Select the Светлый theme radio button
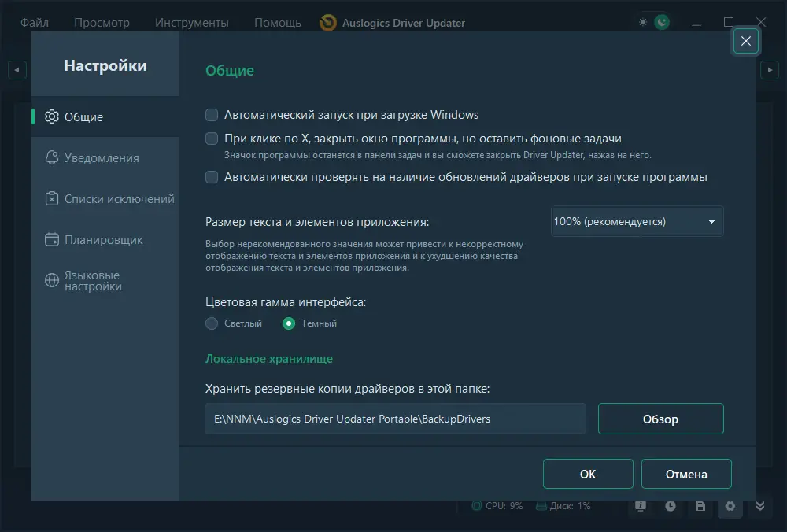 pos(211,323)
